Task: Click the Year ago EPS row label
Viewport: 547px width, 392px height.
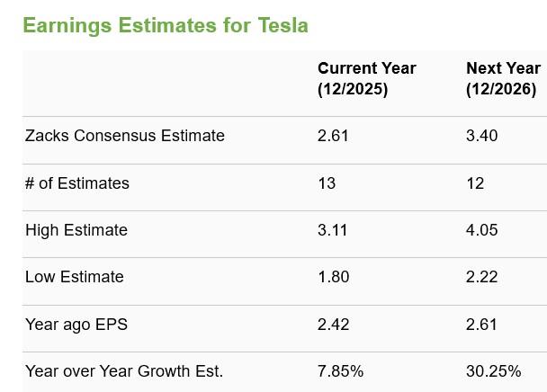Action: click(76, 325)
